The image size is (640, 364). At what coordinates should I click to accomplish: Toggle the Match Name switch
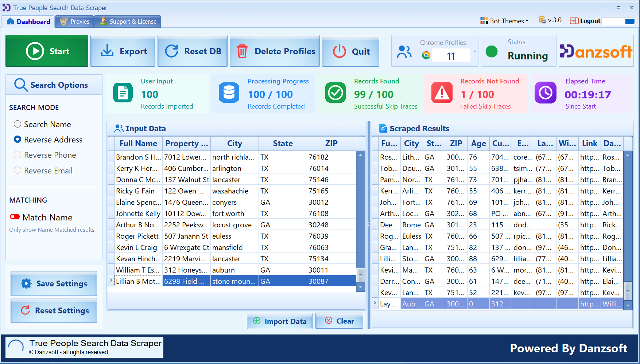click(x=15, y=217)
